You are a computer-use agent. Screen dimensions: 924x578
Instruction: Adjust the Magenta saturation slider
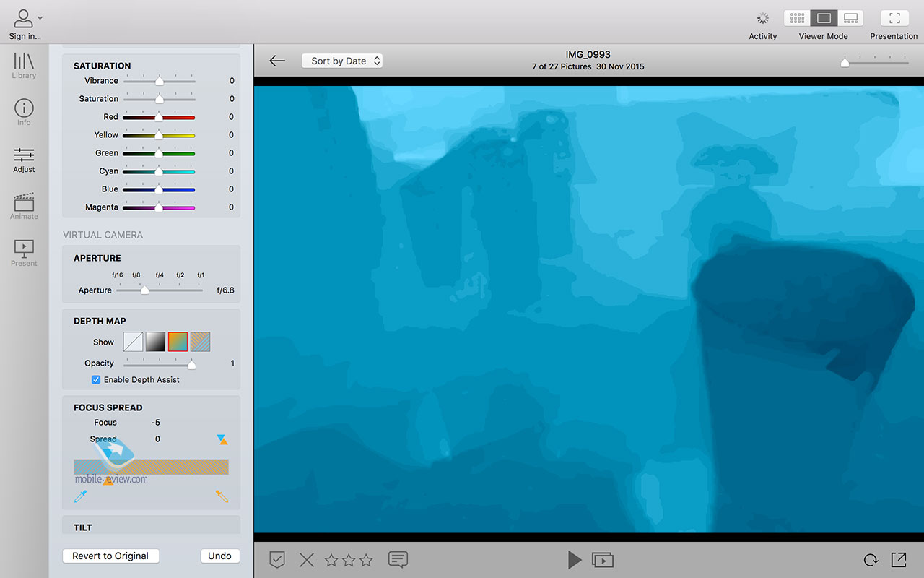(159, 207)
